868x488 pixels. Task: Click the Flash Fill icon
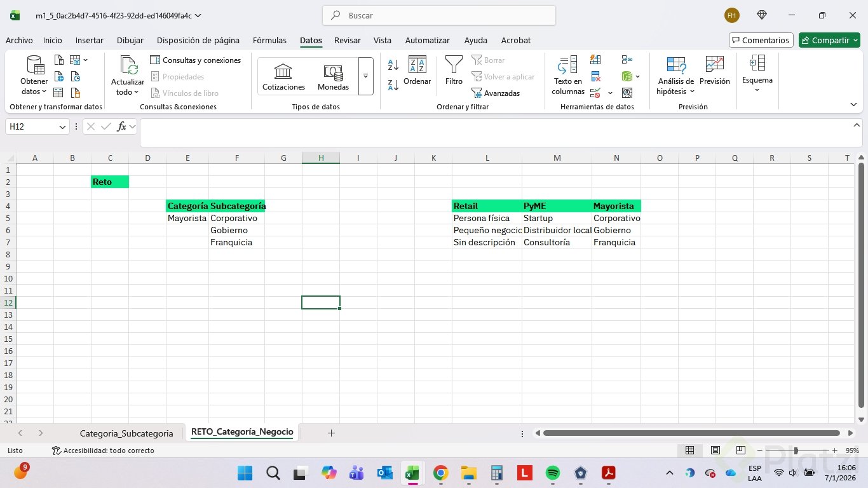(x=595, y=60)
